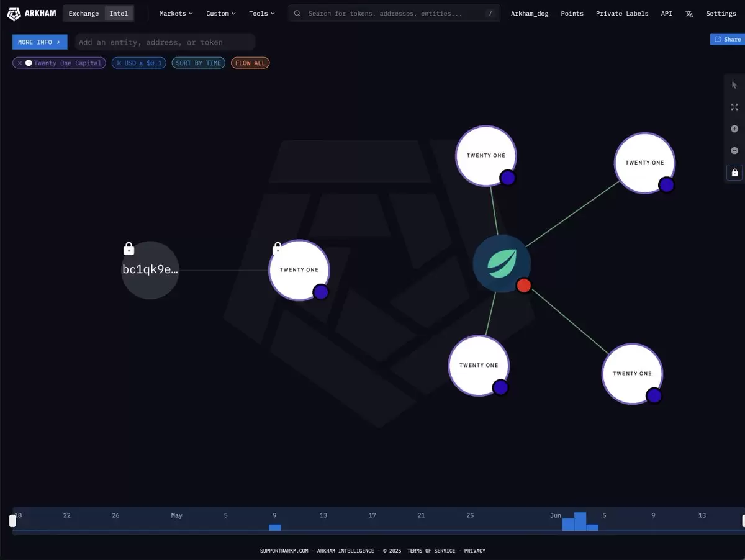The image size is (745, 560).
Task: Select the pointer cursor tool
Action: 734,85
